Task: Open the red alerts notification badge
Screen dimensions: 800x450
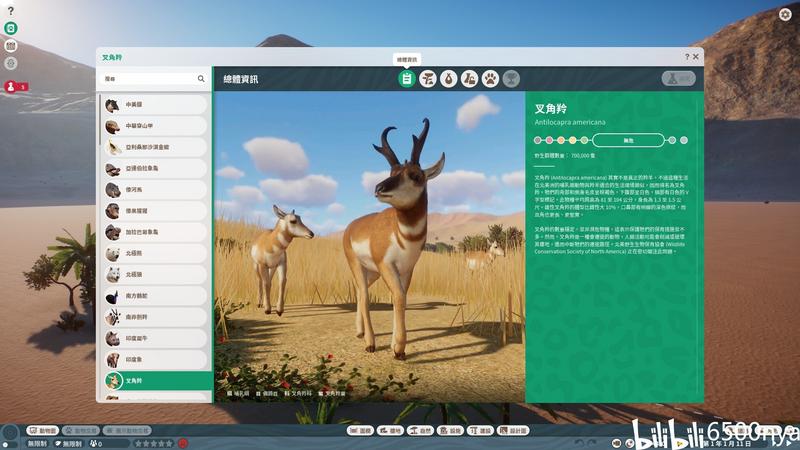Action: tap(15, 87)
